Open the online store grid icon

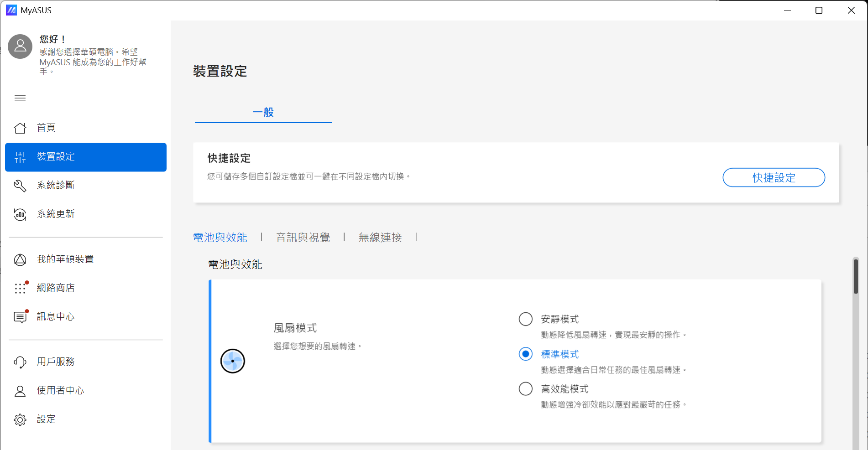20,288
